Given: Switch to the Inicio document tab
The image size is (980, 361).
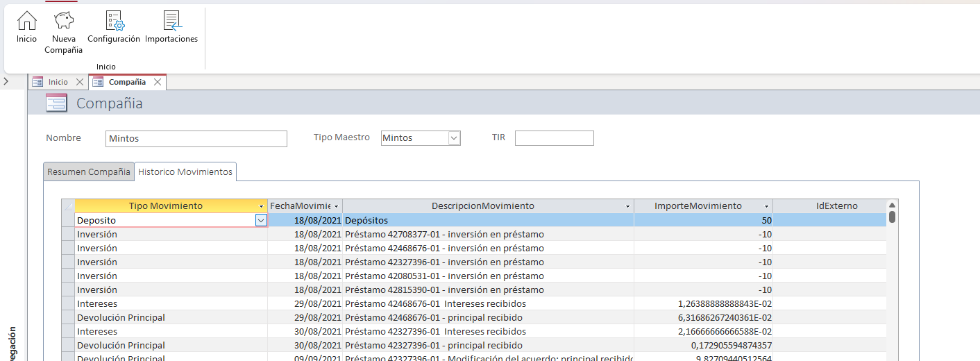Looking at the screenshot, I should [58, 82].
